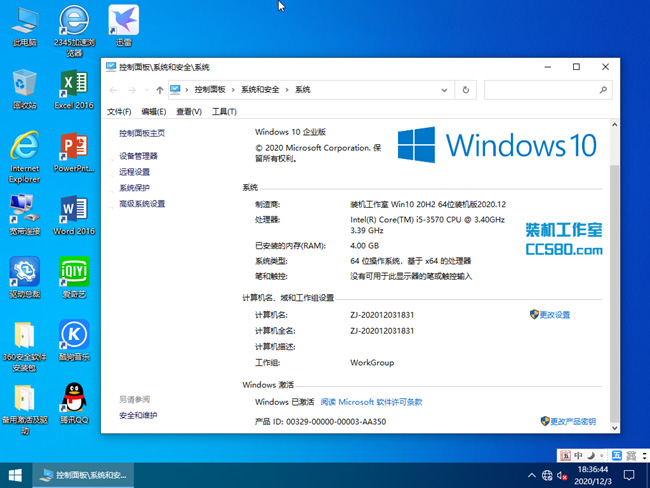Go up one level arrow

[160, 90]
